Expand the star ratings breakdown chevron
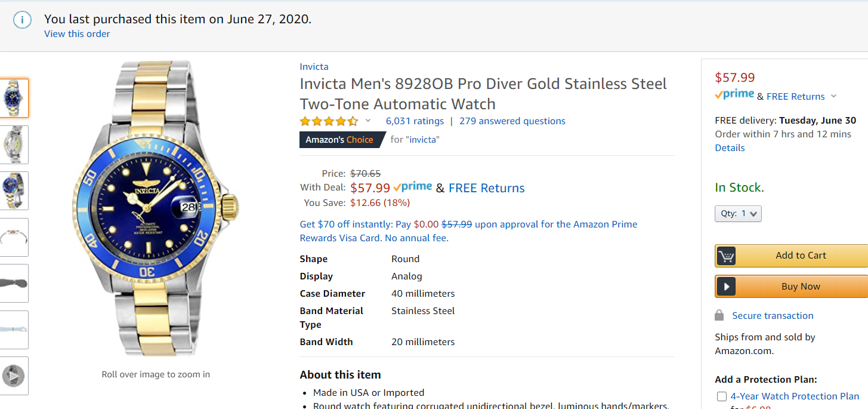Viewport: 868px width, 409px height. (x=368, y=121)
